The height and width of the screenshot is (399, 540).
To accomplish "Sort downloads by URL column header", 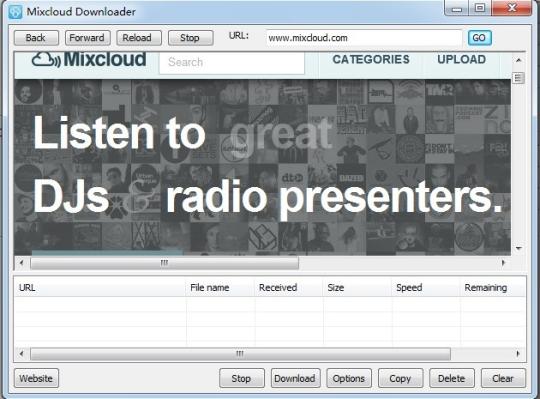I will click(100, 287).
